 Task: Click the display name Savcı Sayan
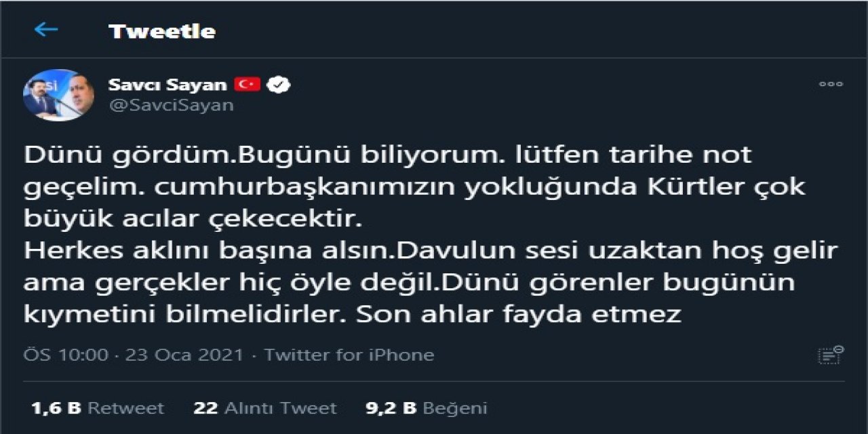pyautogui.click(x=167, y=84)
